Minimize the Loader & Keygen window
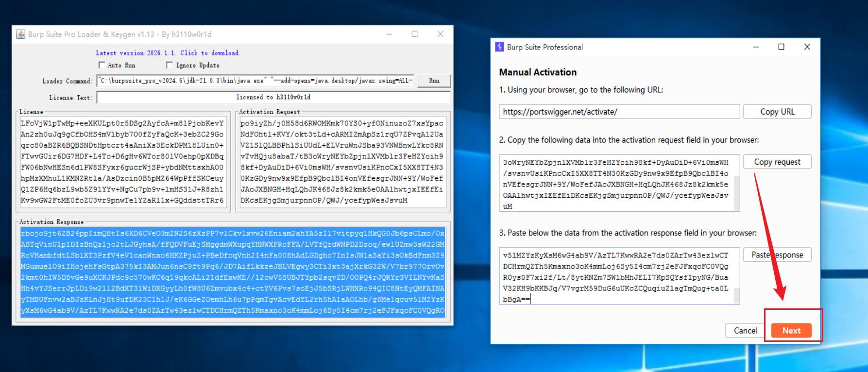 (389, 34)
